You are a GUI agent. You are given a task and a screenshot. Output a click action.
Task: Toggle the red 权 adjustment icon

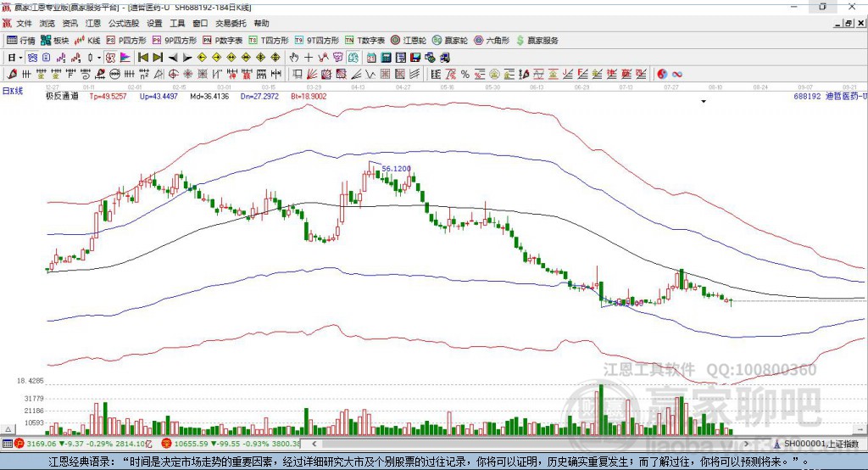(111, 58)
